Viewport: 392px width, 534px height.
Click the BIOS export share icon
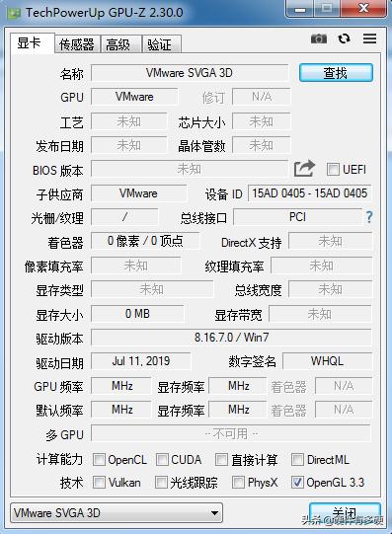[x=304, y=168]
